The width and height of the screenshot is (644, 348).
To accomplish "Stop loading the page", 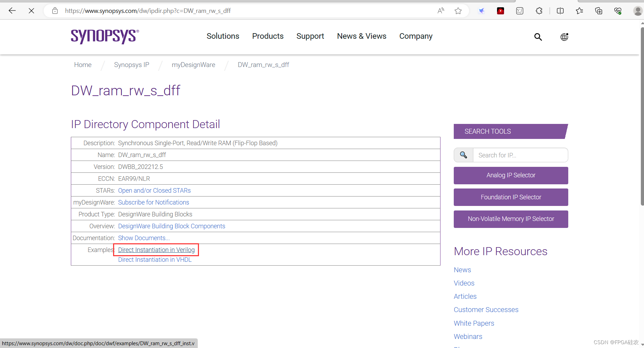I will tap(31, 11).
